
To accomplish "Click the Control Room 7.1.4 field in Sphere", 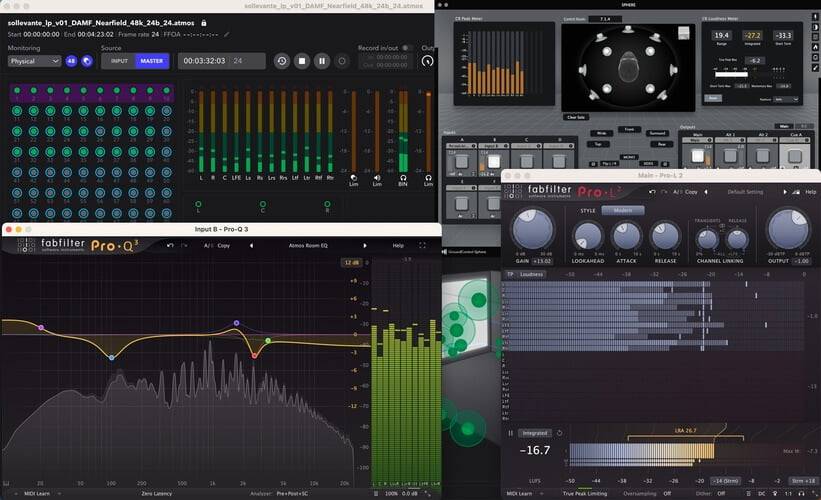I will 605,19.
